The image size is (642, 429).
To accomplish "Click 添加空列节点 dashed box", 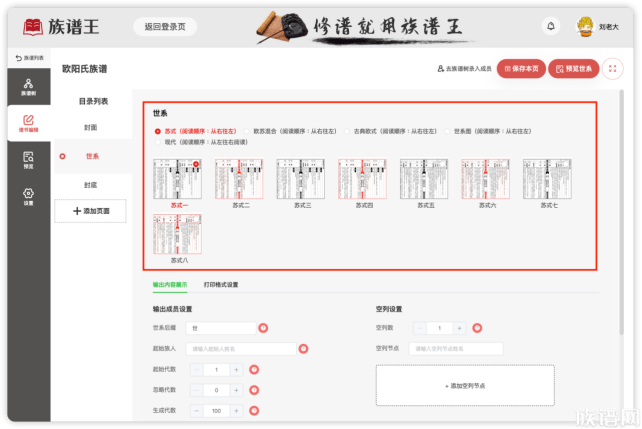I will (465, 386).
